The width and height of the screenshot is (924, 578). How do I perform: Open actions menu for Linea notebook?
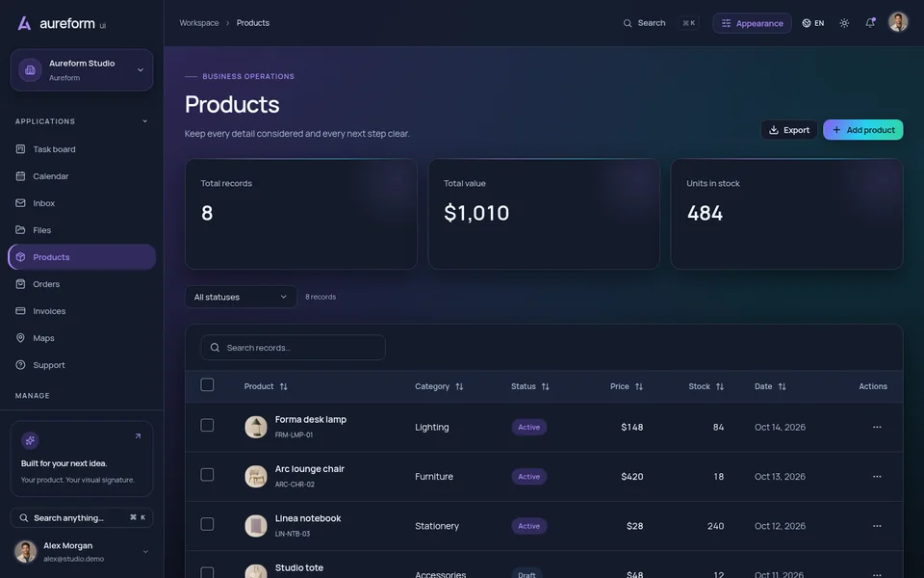tap(877, 526)
